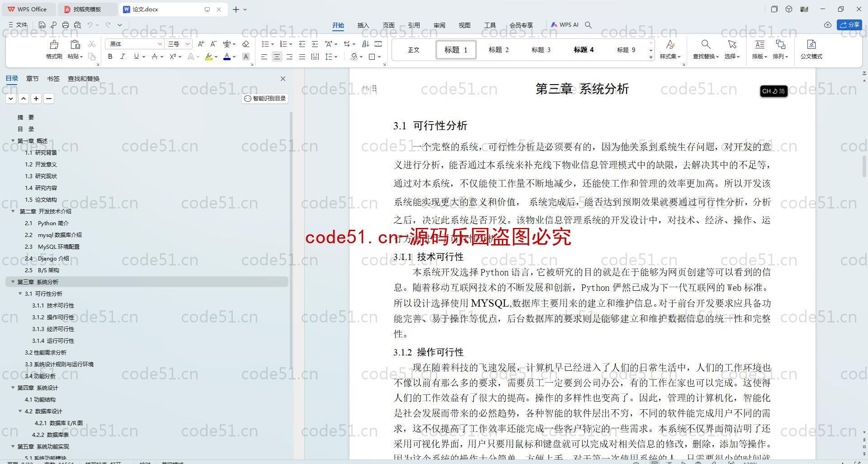The width and height of the screenshot is (868, 464).
Task: Collapse the 第三章 系统分析 tree node
Action: coord(13,282)
